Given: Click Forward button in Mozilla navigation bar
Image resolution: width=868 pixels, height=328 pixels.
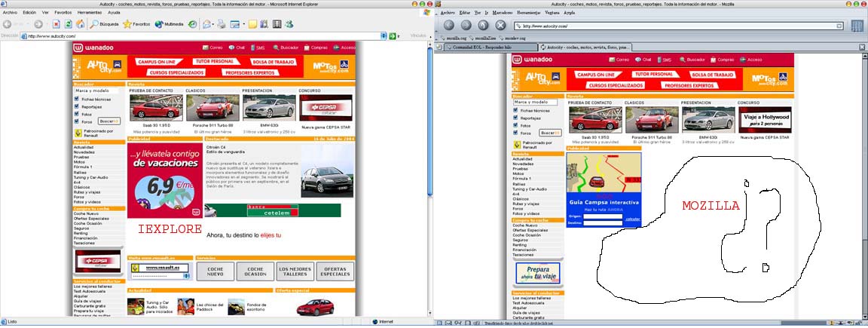Looking at the screenshot, I should tap(466, 25).
